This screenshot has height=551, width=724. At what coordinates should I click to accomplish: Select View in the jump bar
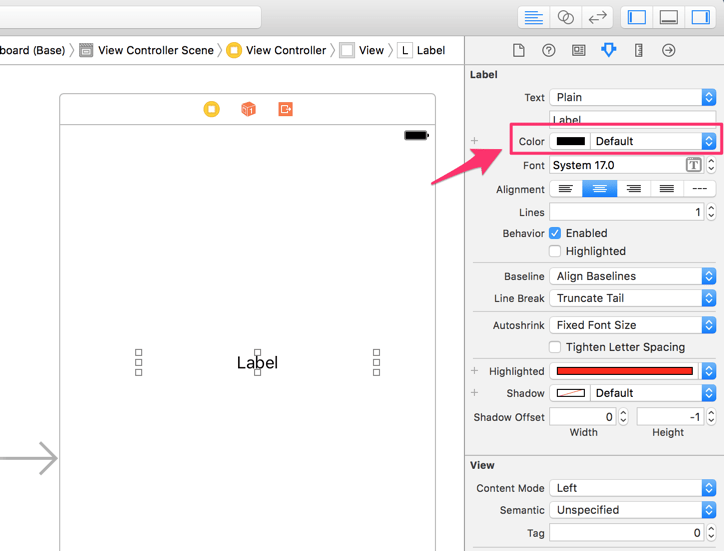371,50
